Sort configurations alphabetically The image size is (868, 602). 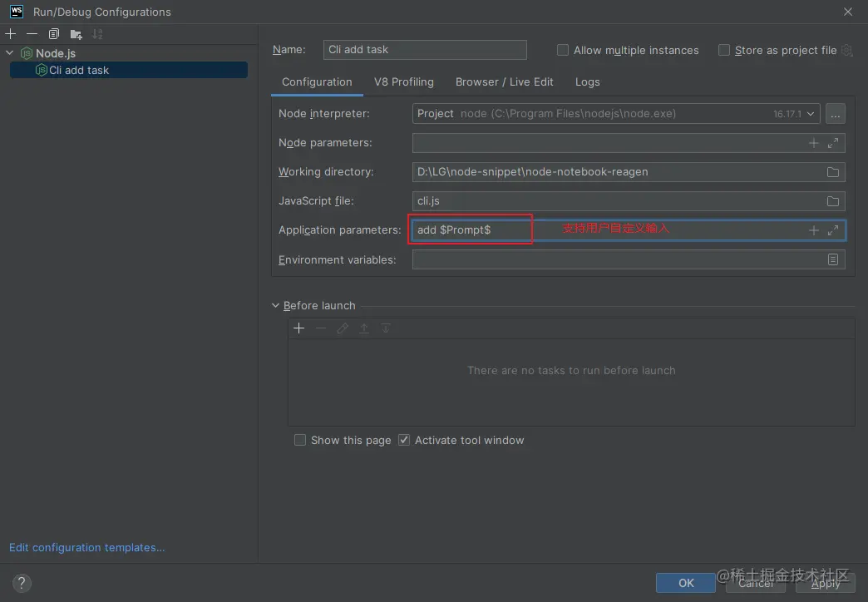[97, 34]
